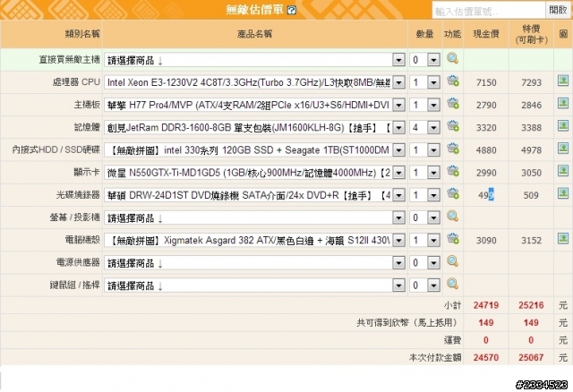Click basket icon in 電腦機殼 row

[x=453, y=239]
